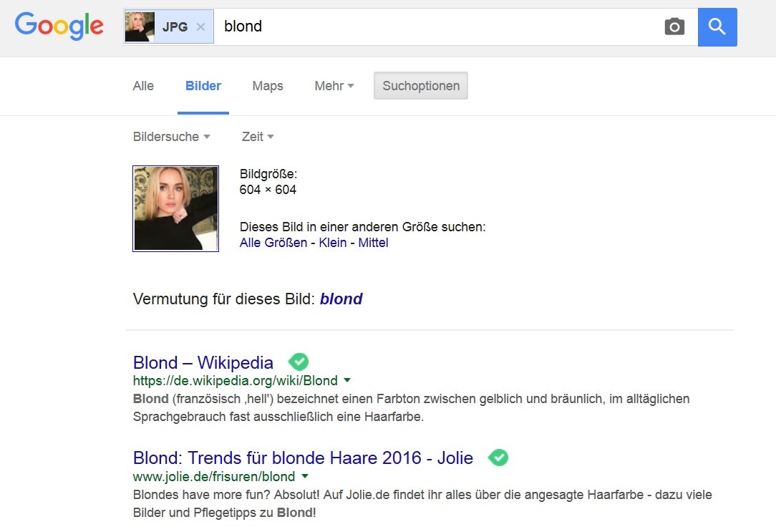Select the Bilder tab
776x532 pixels.
point(203,86)
